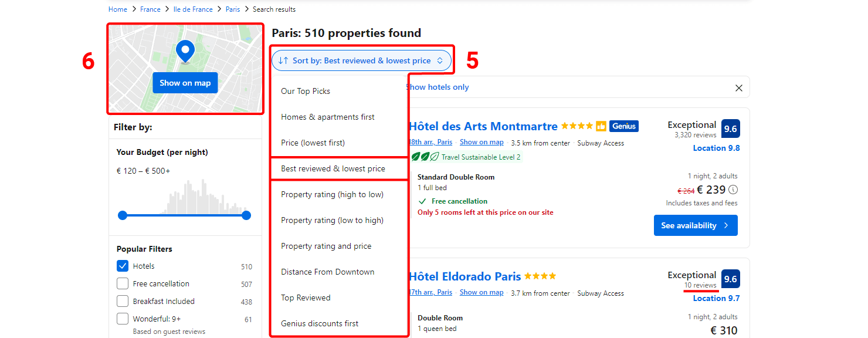The width and height of the screenshot is (868, 338).
Task: Click the sort arrows icon in sort button
Action: (x=283, y=60)
